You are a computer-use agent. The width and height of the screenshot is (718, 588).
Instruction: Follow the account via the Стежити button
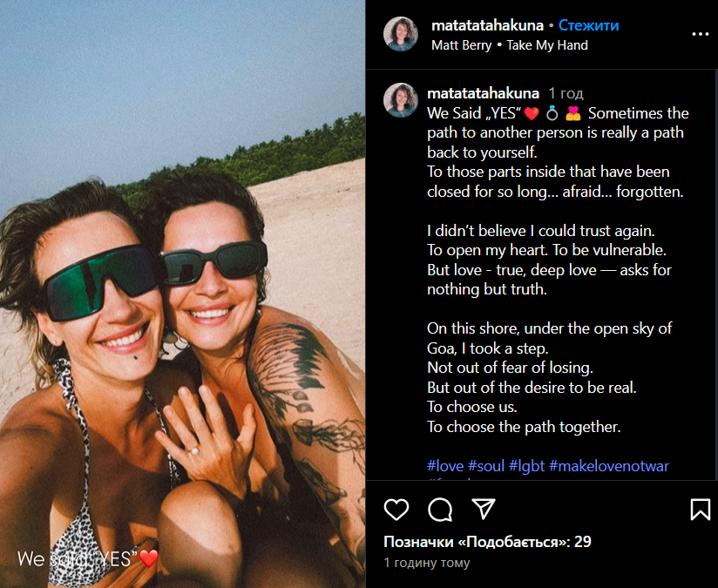(x=588, y=25)
